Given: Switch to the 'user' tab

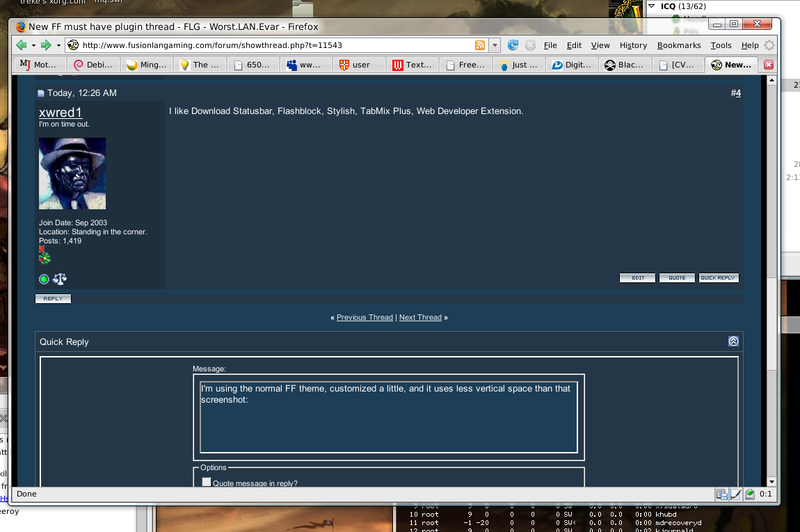Looking at the screenshot, I should click(359, 65).
